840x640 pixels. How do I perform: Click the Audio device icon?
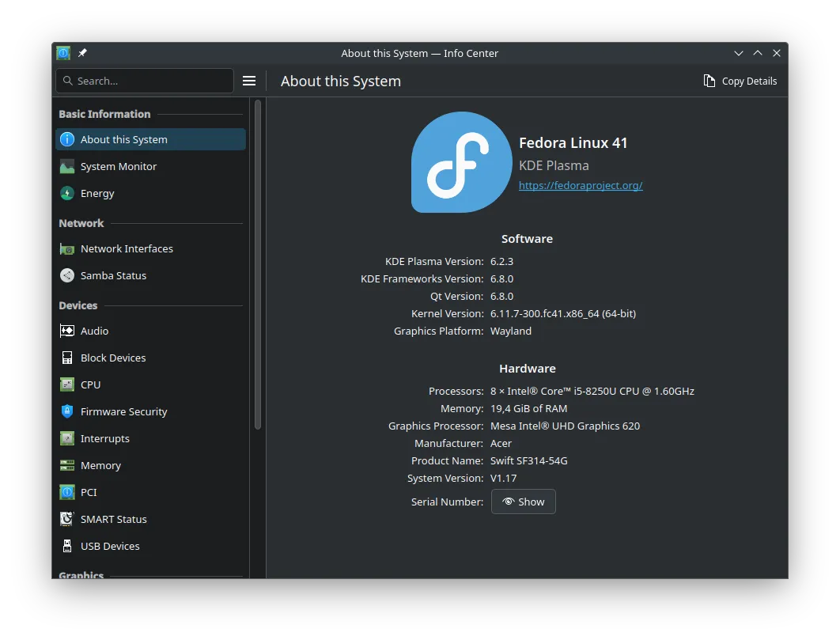tap(67, 331)
